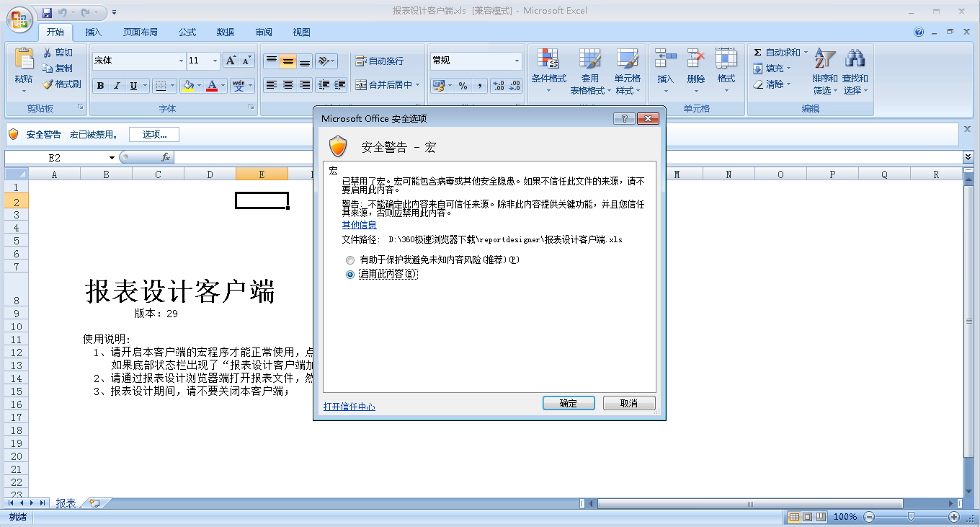Expand the 清除 clear dropdown

788,84
